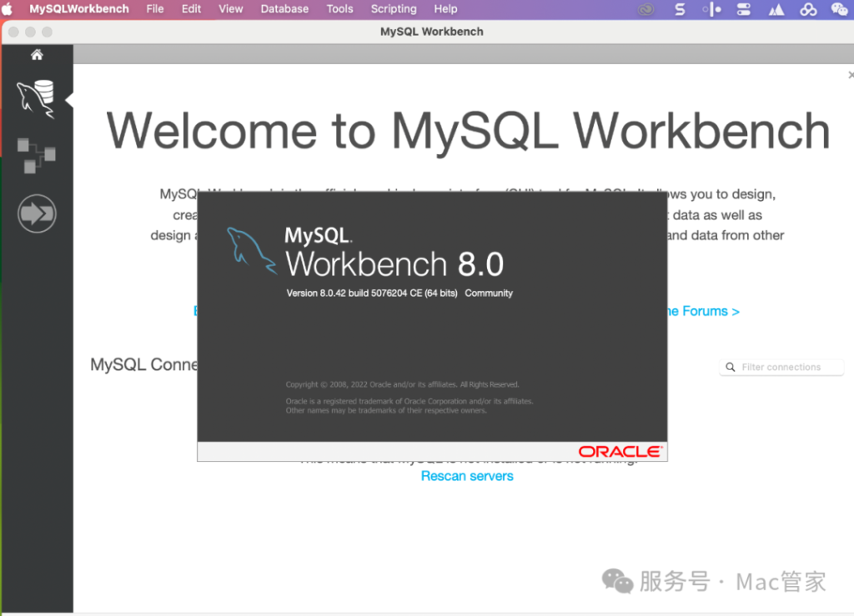Open the MySQLWorkbench application menu
Image resolution: width=854 pixels, height=616 pixels.
point(79,9)
